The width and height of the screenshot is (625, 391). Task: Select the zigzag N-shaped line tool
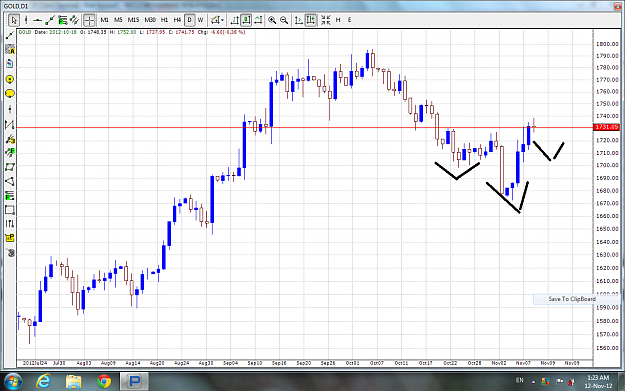(x=10, y=124)
